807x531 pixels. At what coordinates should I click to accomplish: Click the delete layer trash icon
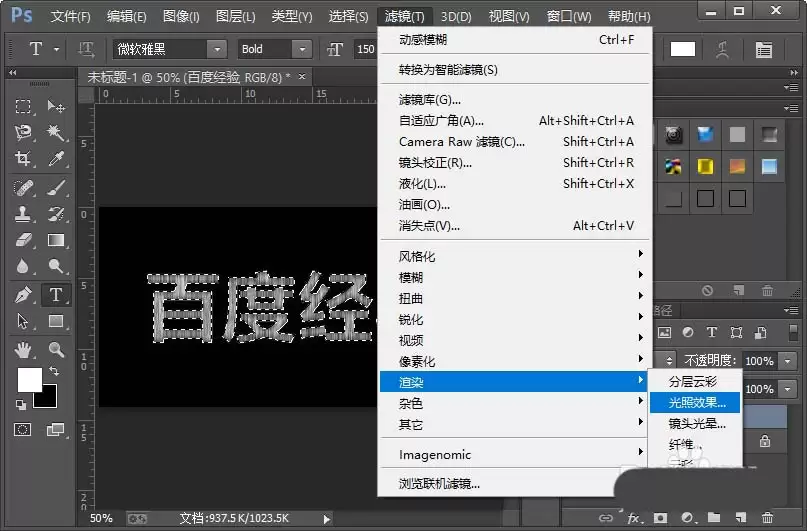(767, 518)
